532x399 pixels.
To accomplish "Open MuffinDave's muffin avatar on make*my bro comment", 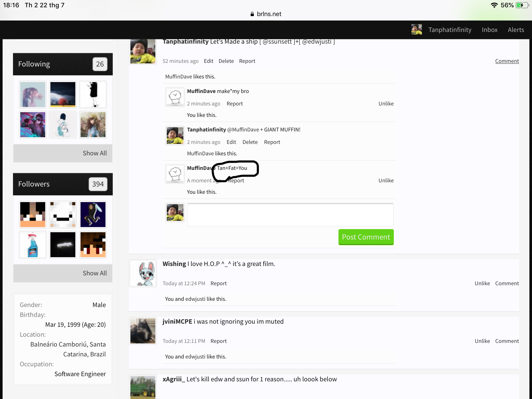I will [x=175, y=97].
